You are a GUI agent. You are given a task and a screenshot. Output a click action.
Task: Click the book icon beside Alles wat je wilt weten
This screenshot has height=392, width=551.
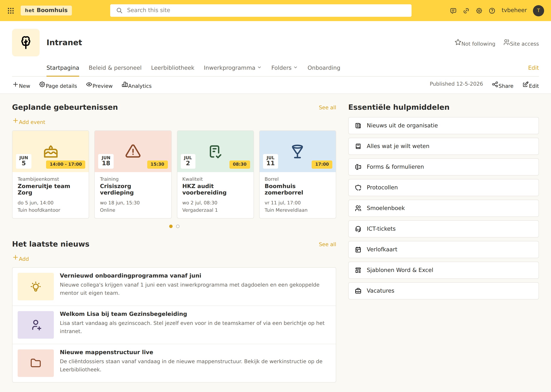(358, 146)
